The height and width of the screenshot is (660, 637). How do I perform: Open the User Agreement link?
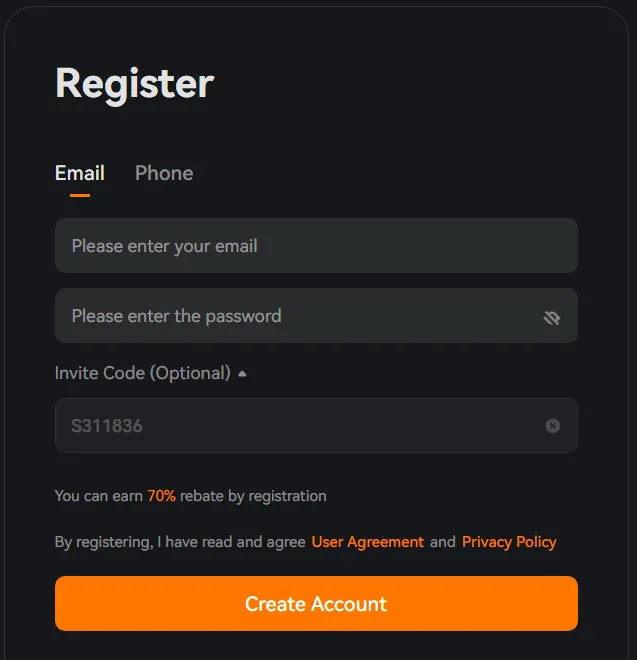point(368,542)
